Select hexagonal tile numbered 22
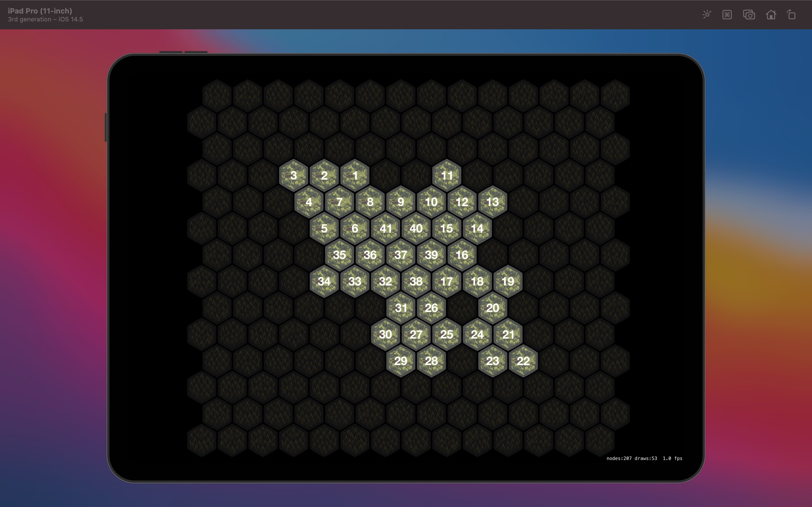The width and height of the screenshot is (812, 507). (522, 360)
